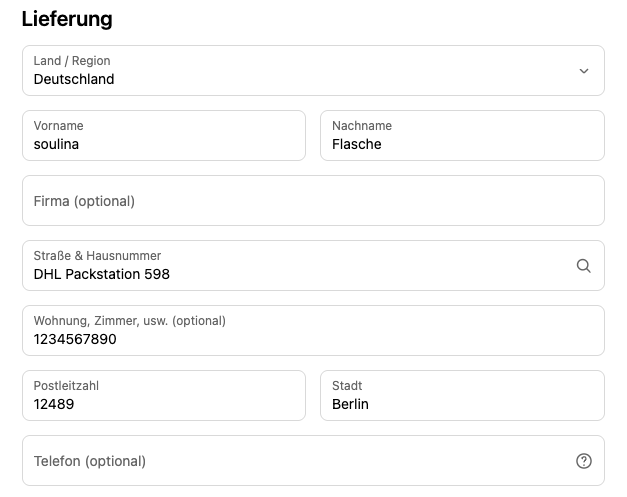Focus the Vorname field containing soulina
627x497 pixels.
164,136
